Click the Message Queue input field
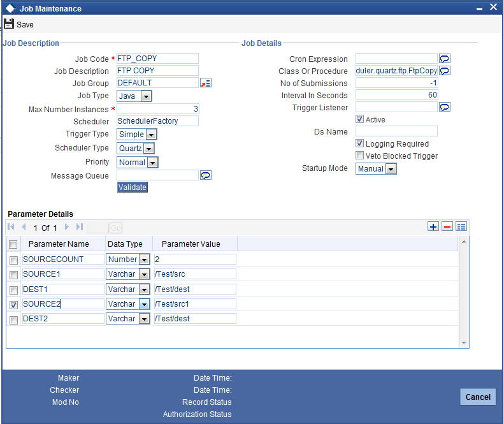504x424 pixels. pyautogui.click(x=157, y=175)
